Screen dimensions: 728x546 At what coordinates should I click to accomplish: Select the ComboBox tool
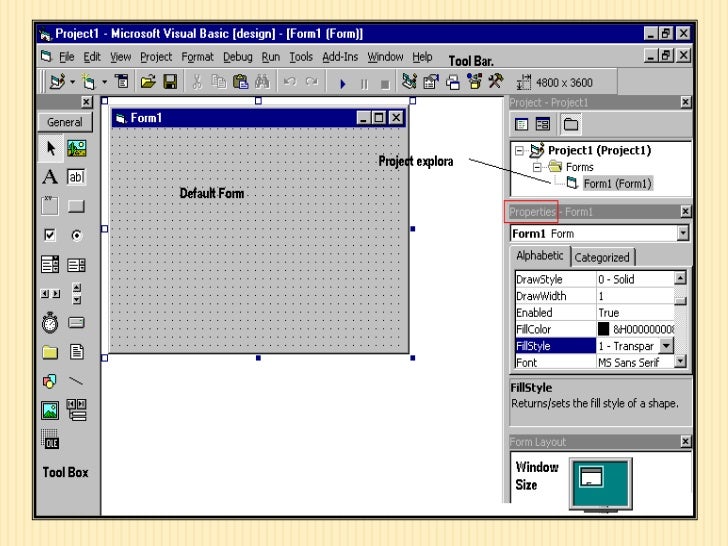(50, 265)
